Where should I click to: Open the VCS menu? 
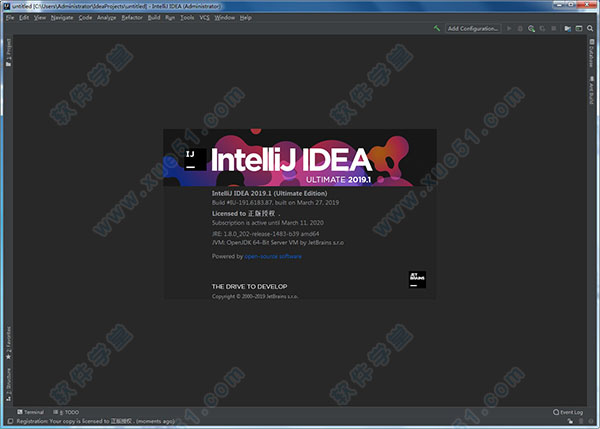[204, 18]
